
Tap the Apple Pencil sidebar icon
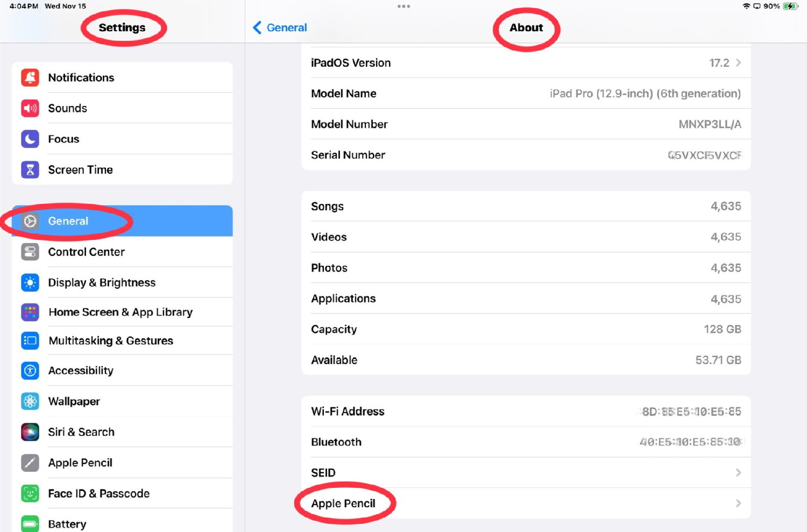coord(30,463)
